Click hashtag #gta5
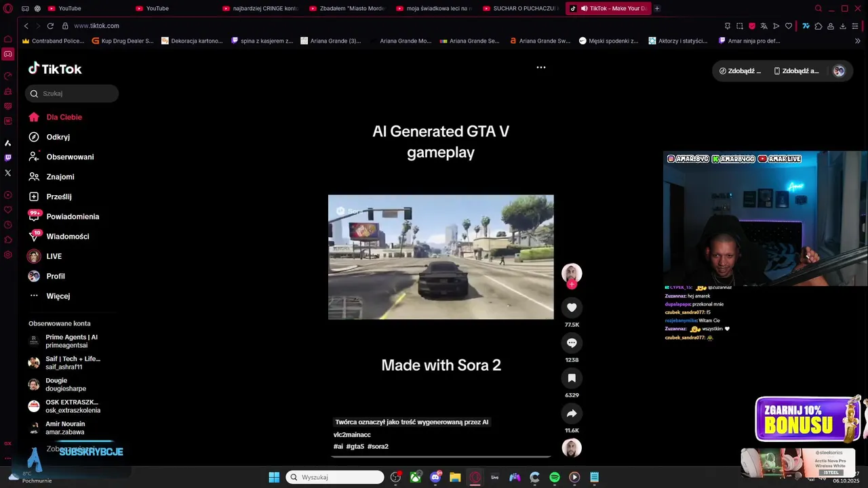868x488 pixels. click(x=355, y=447)
